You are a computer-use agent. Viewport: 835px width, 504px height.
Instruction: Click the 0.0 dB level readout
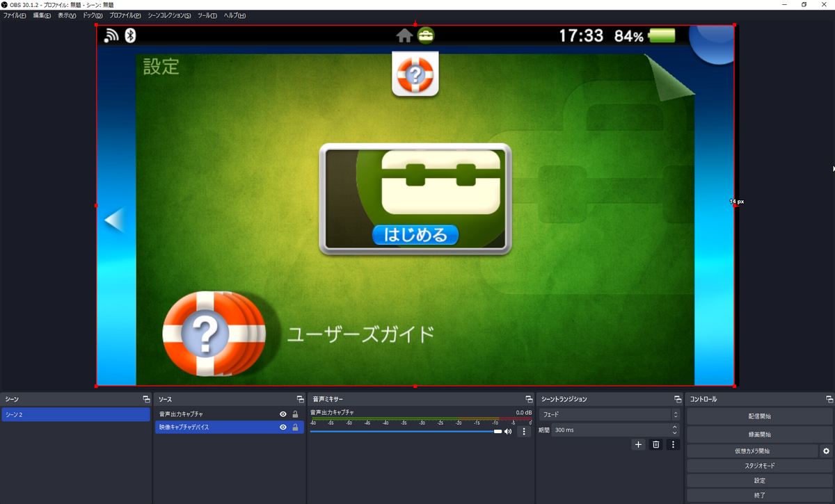point(523,412)
